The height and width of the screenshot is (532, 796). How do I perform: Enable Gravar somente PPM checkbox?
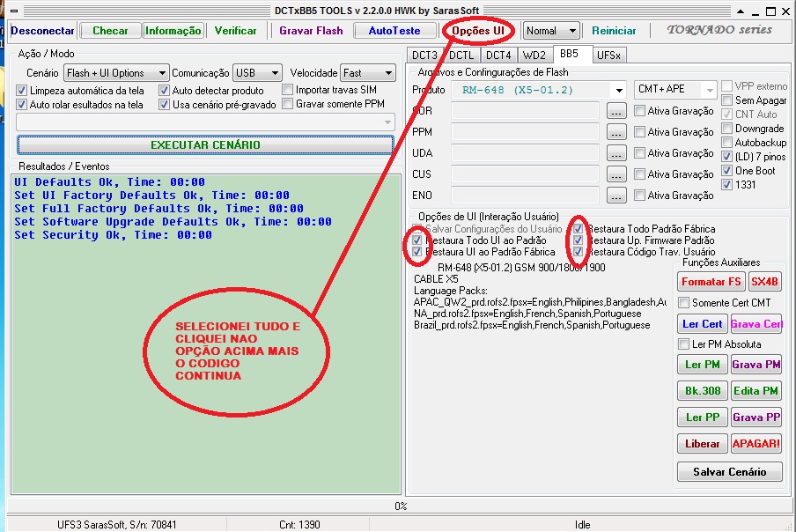(288, 104)
